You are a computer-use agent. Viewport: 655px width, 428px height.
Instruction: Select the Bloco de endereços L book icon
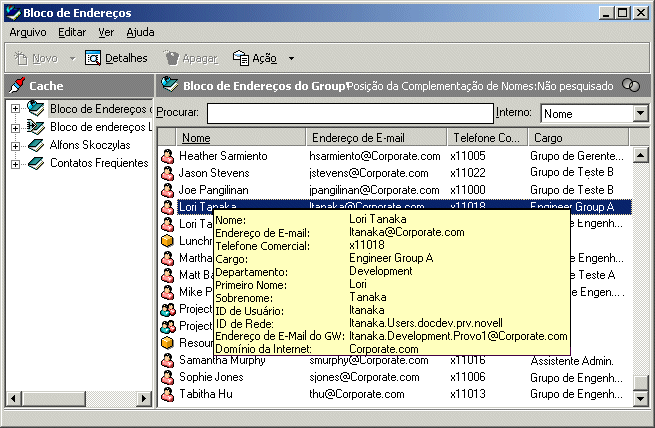(36, 127)
